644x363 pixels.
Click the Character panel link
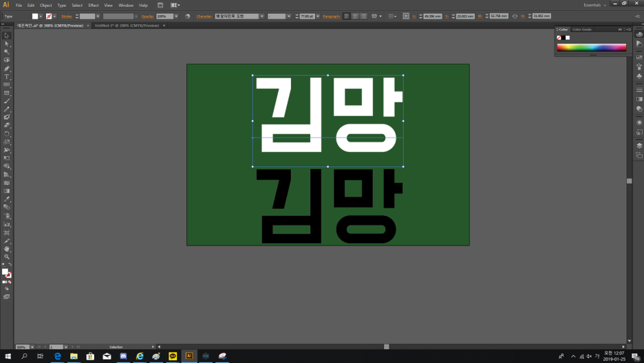tap(204, 16)
